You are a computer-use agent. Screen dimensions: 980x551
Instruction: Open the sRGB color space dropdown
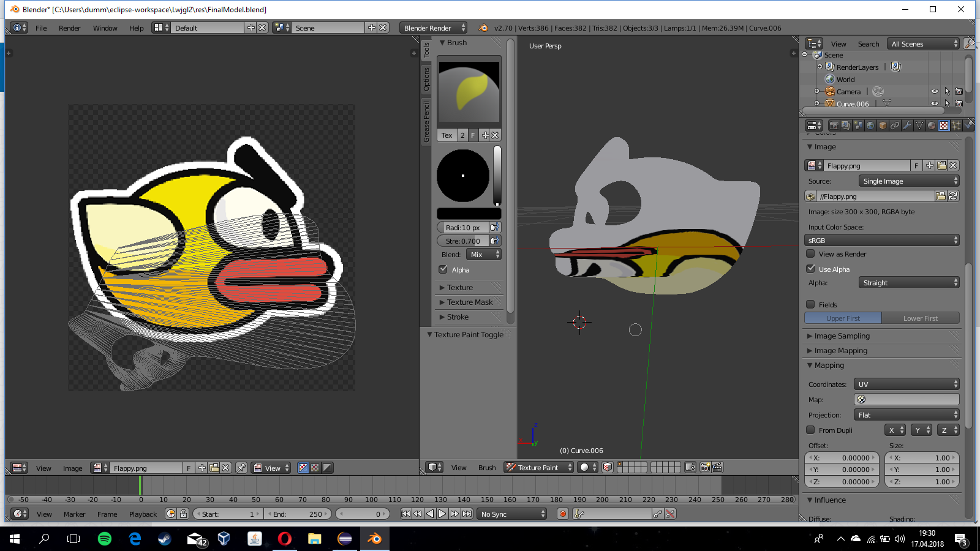pyautogui.click(x=882, y=241)
